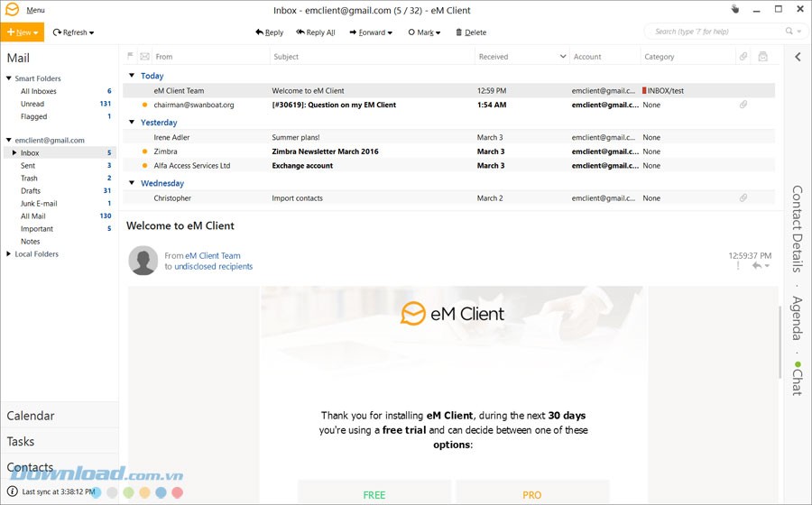Open eM Client Team sender link
This screenshot has height=505, width=812.
pos(213,255)
